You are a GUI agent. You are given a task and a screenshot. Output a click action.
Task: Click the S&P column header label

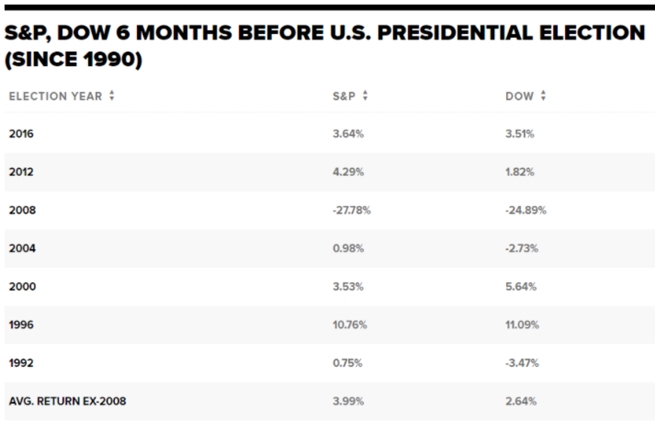(x=343, y=95)
